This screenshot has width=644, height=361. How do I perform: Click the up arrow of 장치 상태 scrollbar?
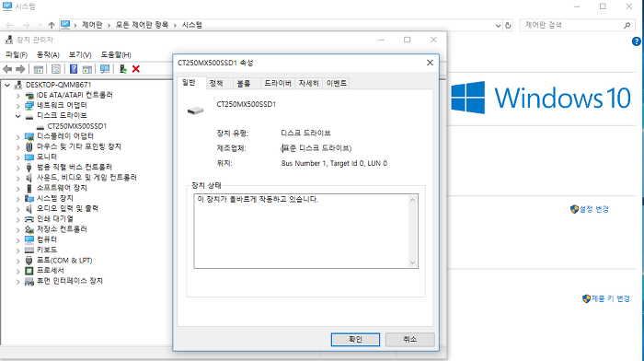pos(413,200)
